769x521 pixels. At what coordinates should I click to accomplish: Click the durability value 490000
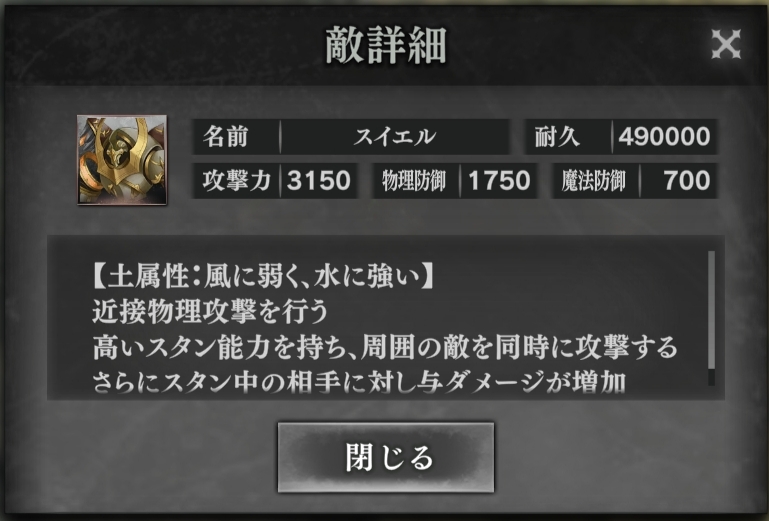click(x=665, y=137)
